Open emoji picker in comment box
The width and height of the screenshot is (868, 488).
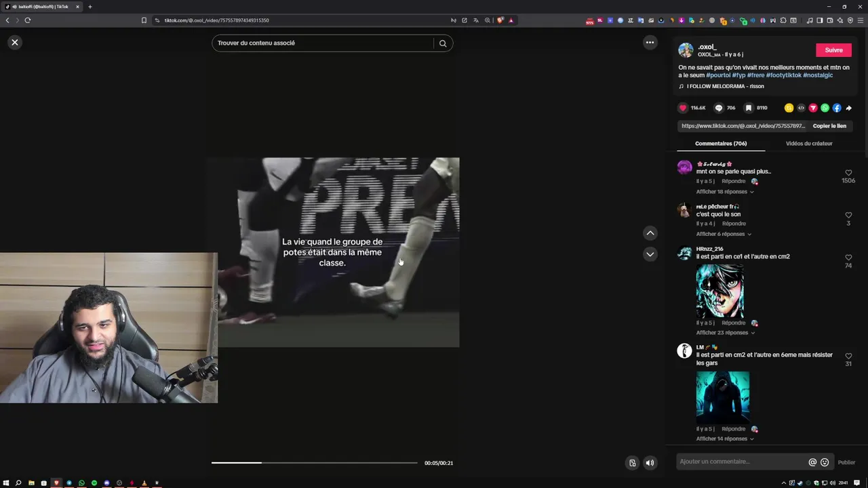click(825, 462)
